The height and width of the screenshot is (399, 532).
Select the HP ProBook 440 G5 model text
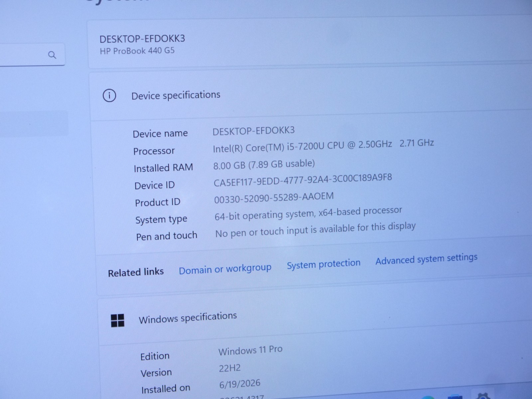coord(137,51)
